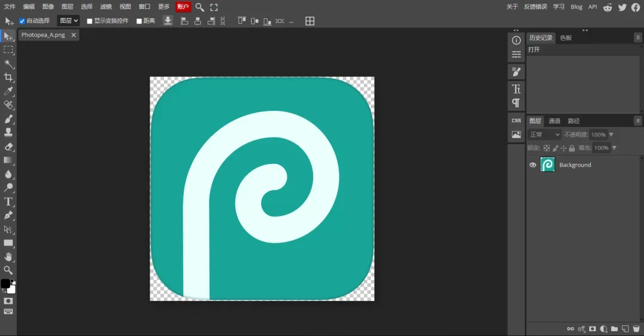Align horizontal centers icon
Image resolution: width=644 pixels, height=336 pixels.
pos(197,21)
